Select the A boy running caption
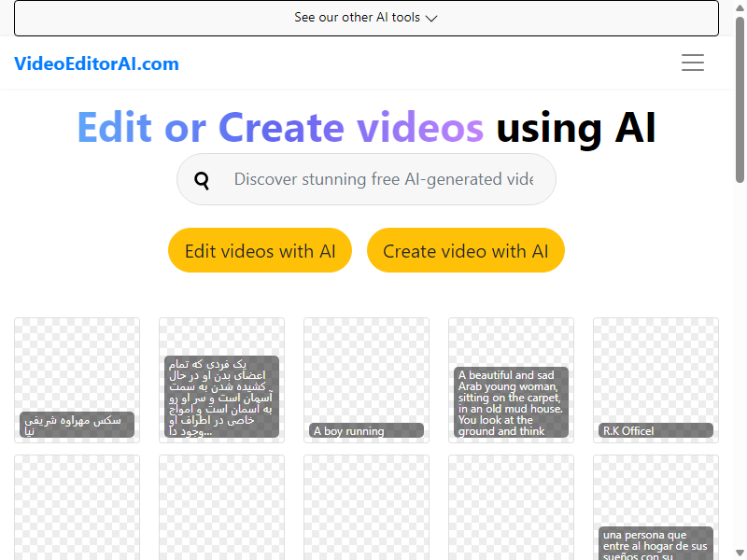The image size is (747, 560). [366, 430]
